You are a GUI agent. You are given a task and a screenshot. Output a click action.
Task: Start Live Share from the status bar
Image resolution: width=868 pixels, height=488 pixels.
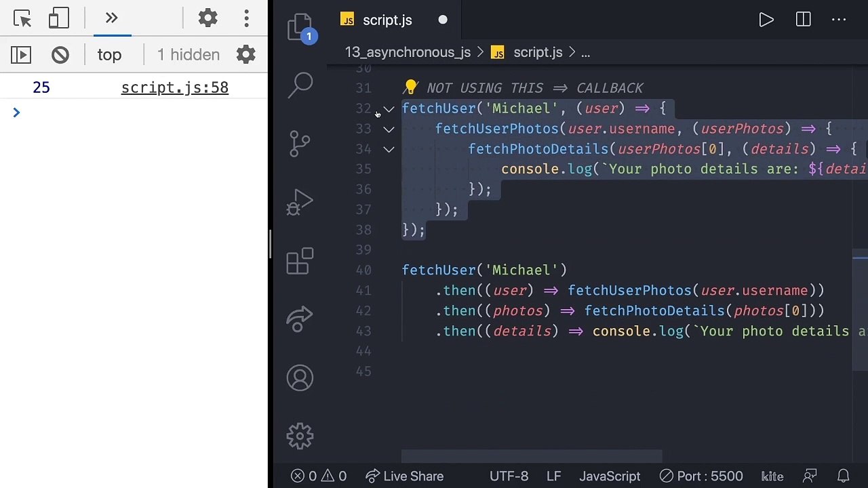pos(404,476)
